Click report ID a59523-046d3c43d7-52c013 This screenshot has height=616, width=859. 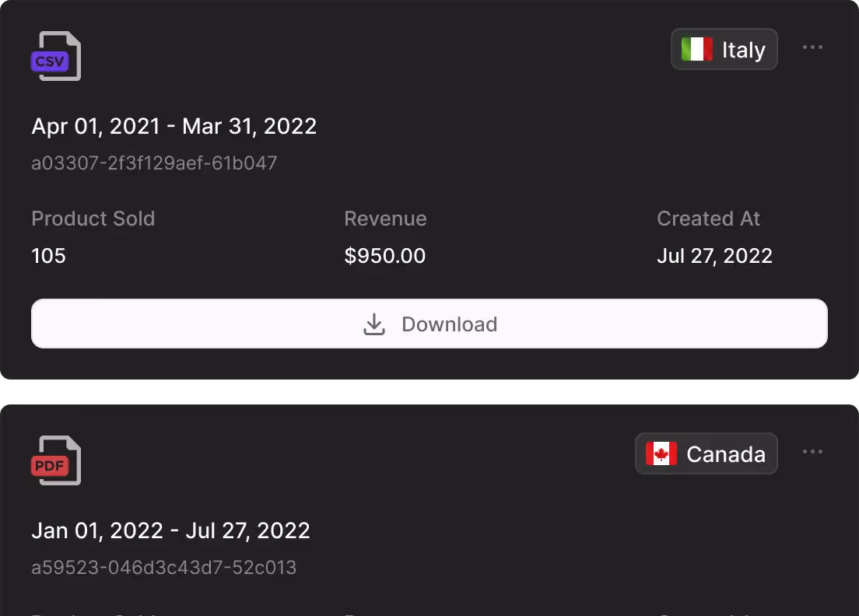coord(164,567)
